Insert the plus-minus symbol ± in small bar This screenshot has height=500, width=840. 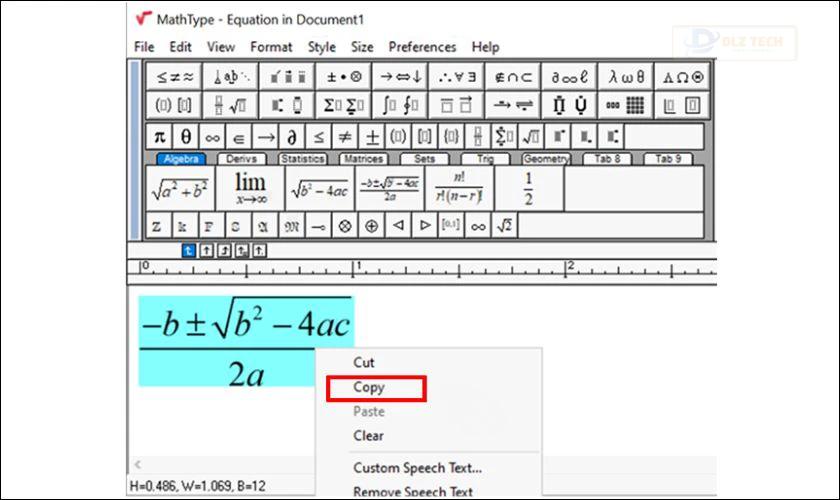pyautogui.click(x=372, y=137)
